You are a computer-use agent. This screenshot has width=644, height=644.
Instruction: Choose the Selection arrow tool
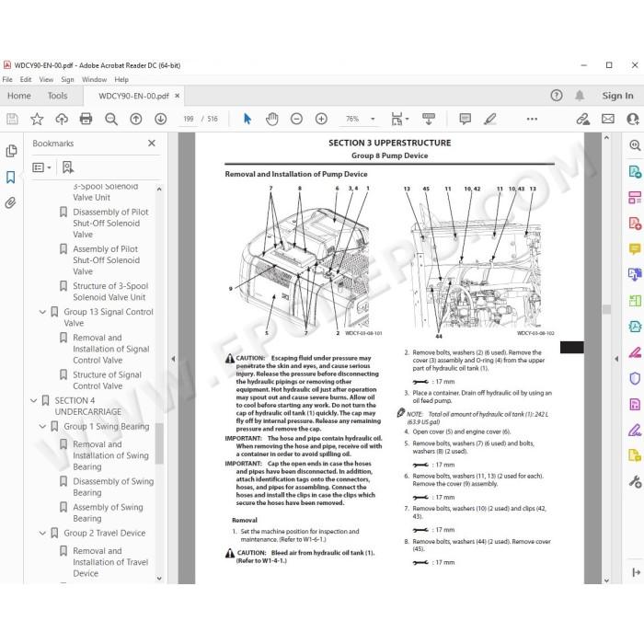(247, 119)
